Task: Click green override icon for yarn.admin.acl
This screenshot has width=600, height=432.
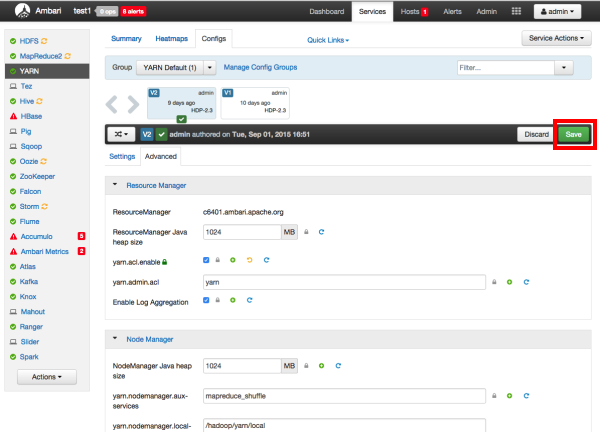Action: (509, 282)
